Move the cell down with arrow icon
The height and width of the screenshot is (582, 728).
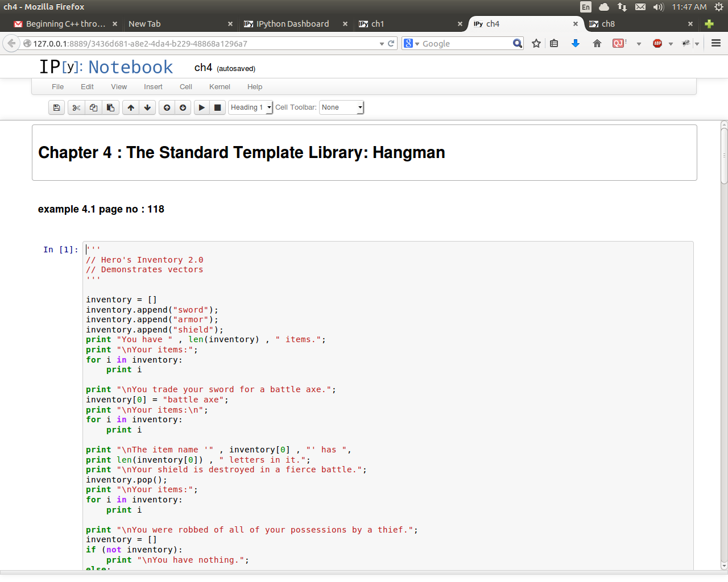147,107
